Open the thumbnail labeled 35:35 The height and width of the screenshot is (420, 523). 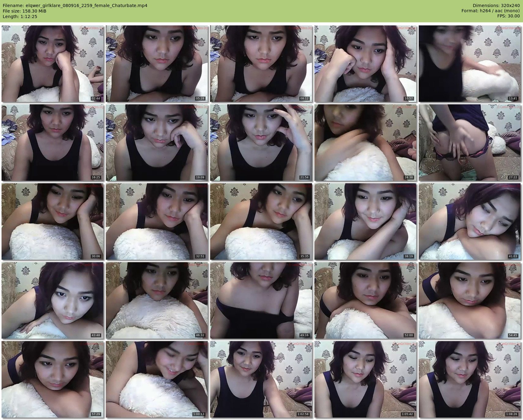(261, 221)
